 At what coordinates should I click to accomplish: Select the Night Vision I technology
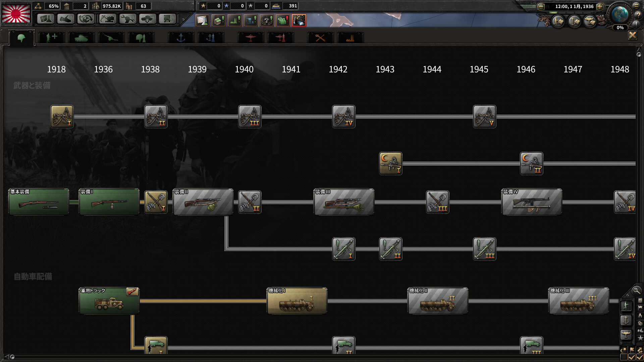(x=391, y=164)
